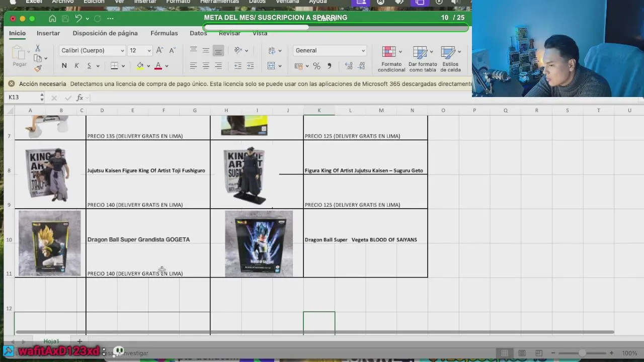The height and width of the screenshot is (362, 644).
Task: Switch to the Insertar tab
Action: [48, 33]
